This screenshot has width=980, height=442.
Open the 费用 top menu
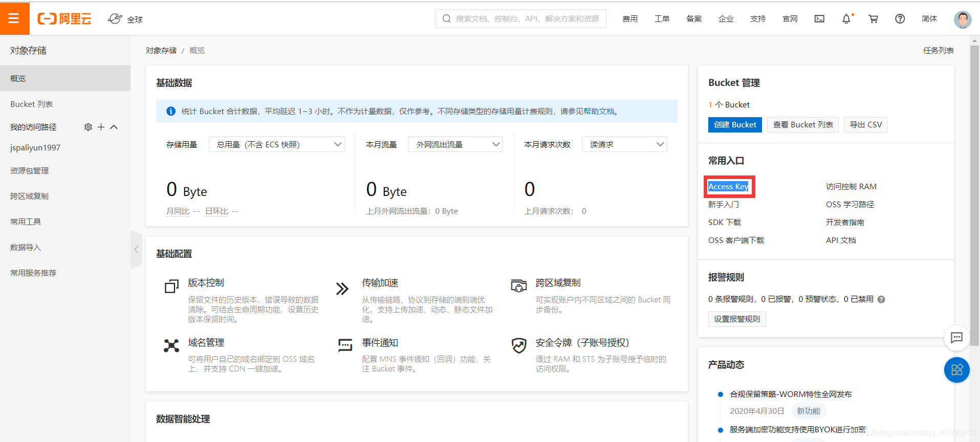coord(630,19)
